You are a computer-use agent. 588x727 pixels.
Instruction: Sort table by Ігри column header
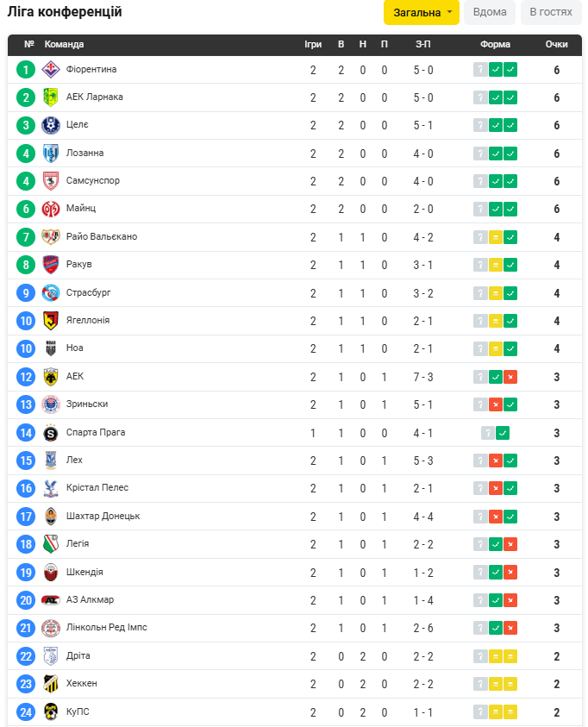[x=313, y=45]
